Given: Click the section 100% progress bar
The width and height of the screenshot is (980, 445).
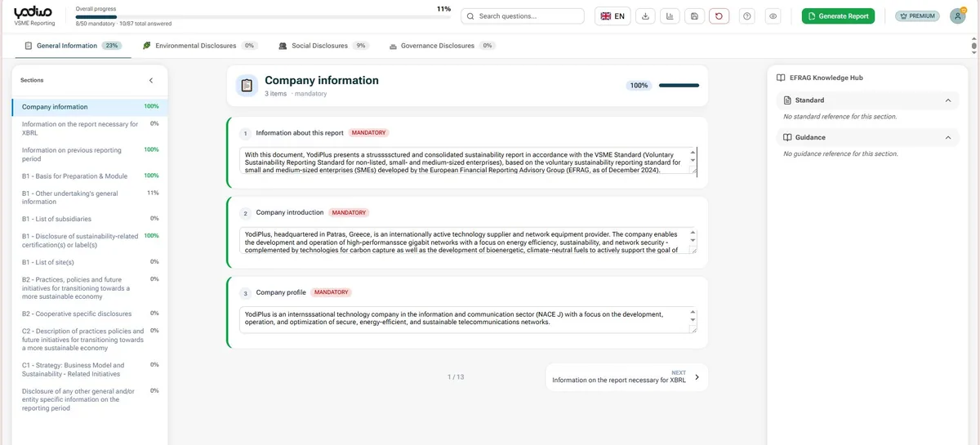Looking at the screenshot, I should click(x=679, y=85).
